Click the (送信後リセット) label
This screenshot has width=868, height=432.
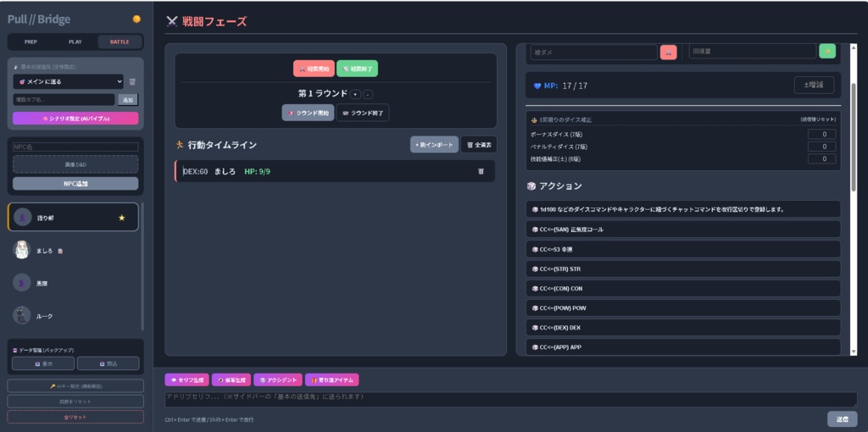coord(818,119)
